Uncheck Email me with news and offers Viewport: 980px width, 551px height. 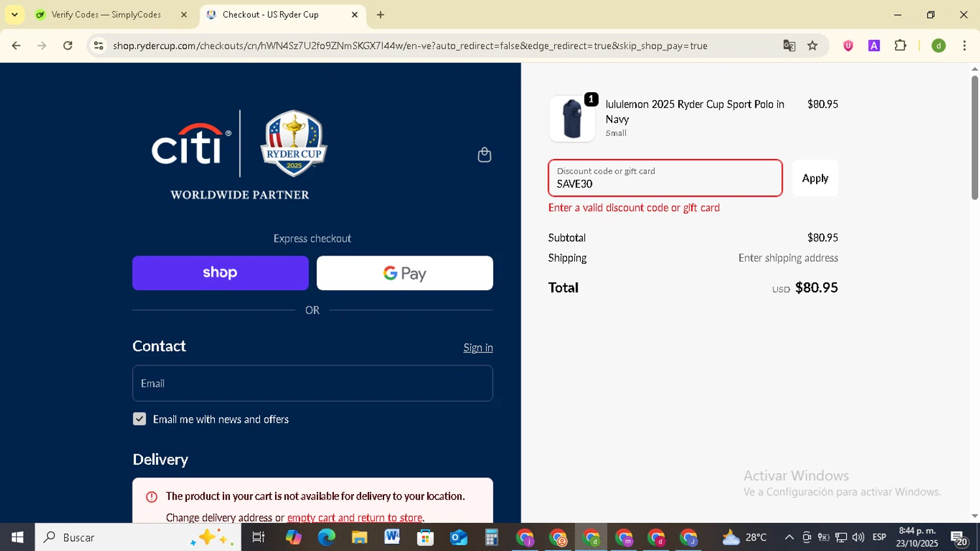point(139,419)
